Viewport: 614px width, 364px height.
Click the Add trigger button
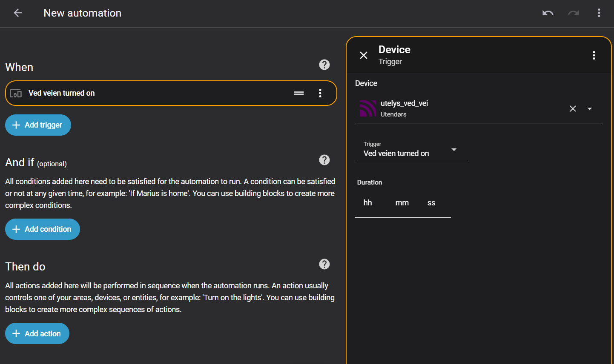[38, 125]
